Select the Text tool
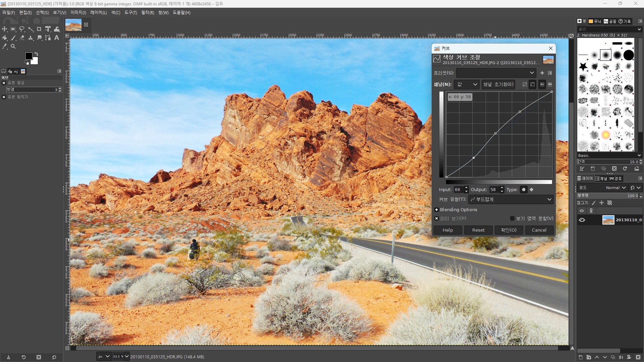Viewport: 644px width, 362px height. 57,38
